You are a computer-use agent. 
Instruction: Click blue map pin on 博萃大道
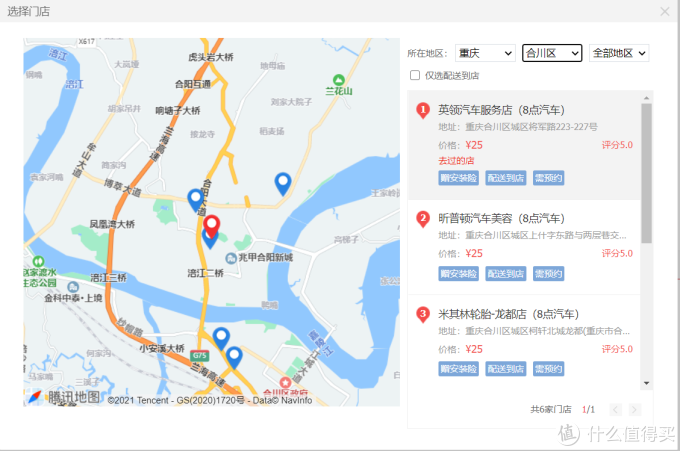(x=196, y=200)
